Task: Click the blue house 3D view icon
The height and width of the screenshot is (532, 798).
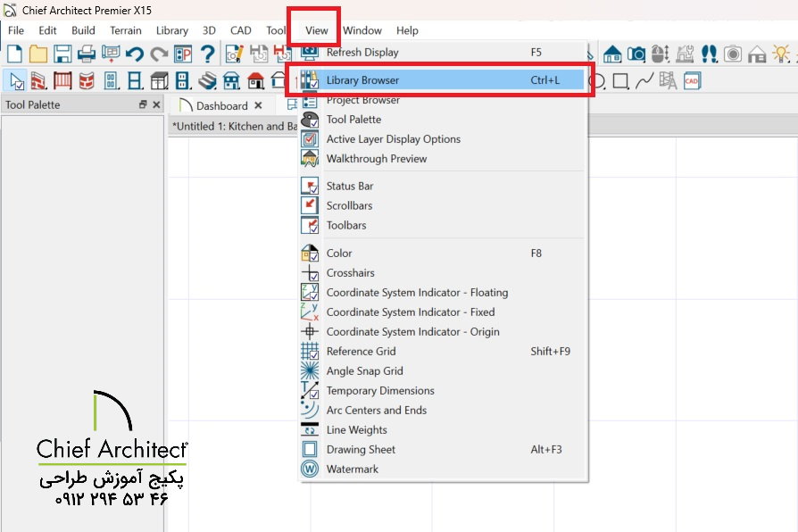Action: point(612,54)
